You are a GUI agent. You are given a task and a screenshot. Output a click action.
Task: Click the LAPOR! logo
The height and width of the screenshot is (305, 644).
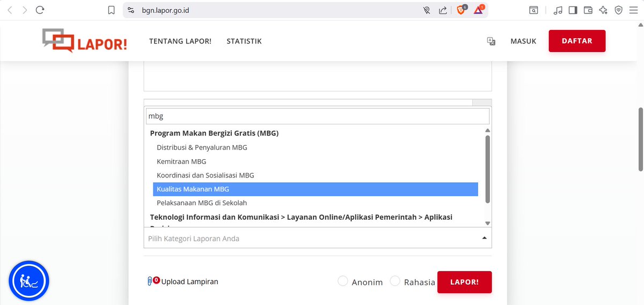click(x=85, y=41)
